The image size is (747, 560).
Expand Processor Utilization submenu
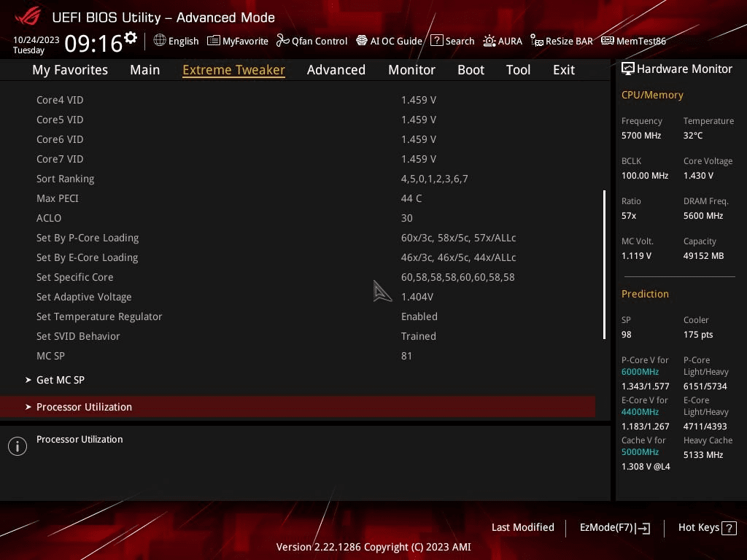tap(298, 407)
